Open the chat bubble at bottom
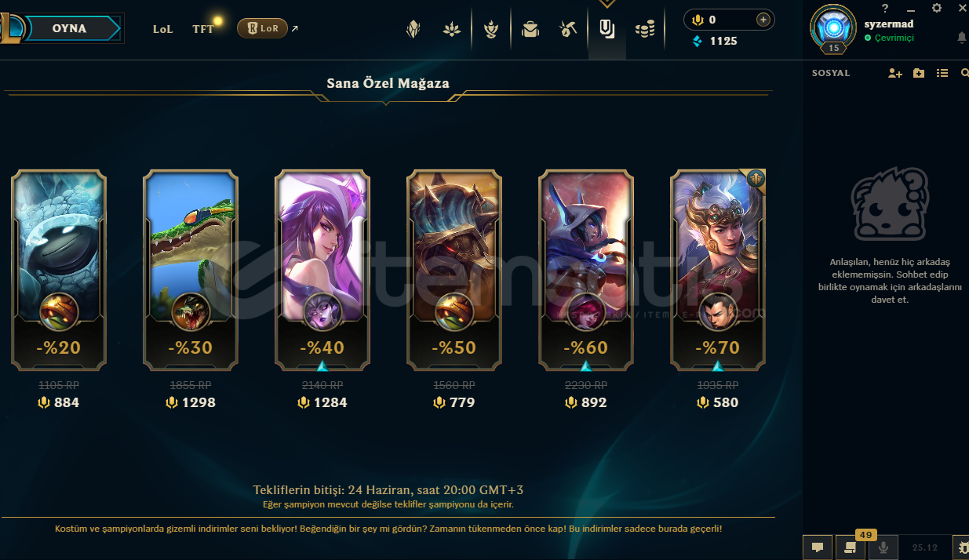The height and width of the screenshot is (560, 969). point(817,547)
